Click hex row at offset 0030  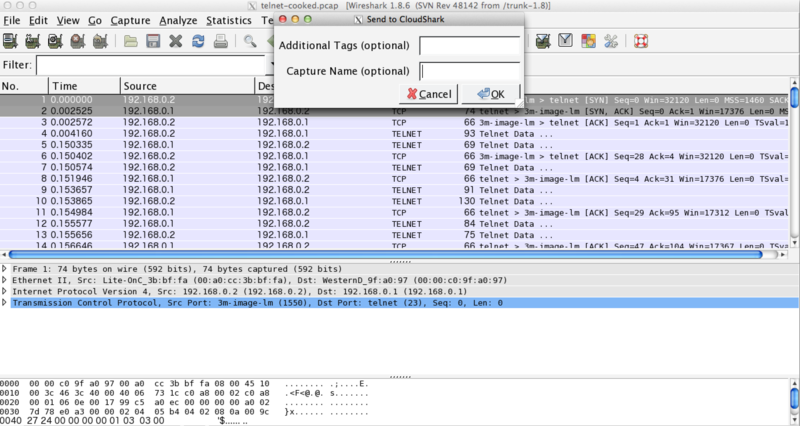click(x=184, y=411)
